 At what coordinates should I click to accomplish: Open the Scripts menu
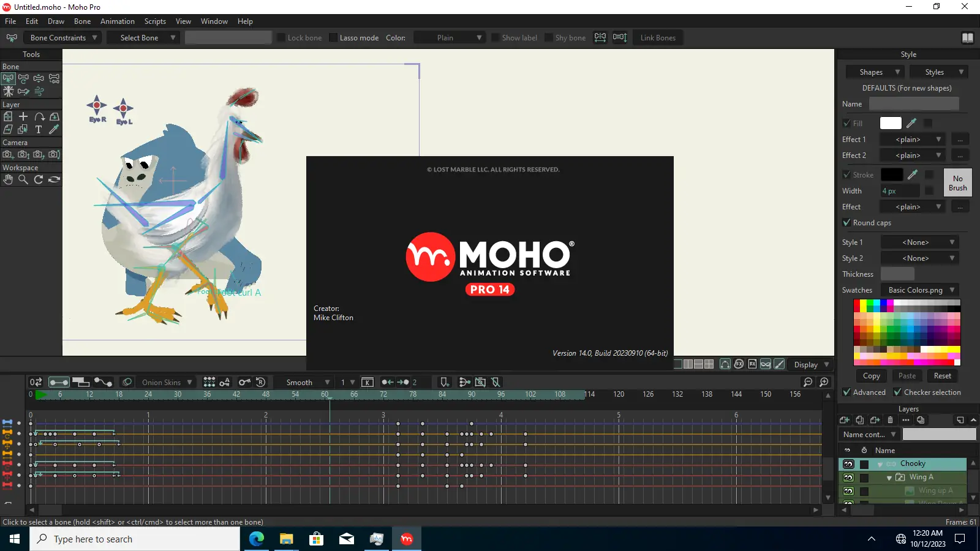pos(155,21)
